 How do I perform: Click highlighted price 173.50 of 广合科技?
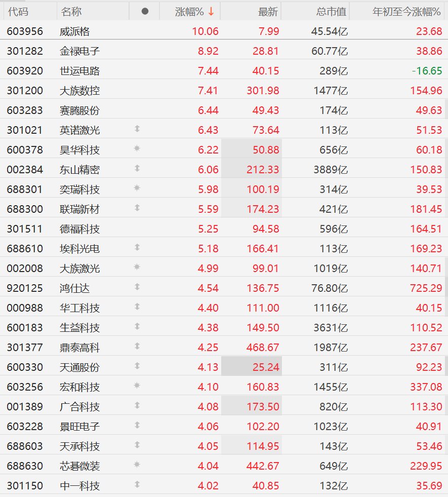263,407
